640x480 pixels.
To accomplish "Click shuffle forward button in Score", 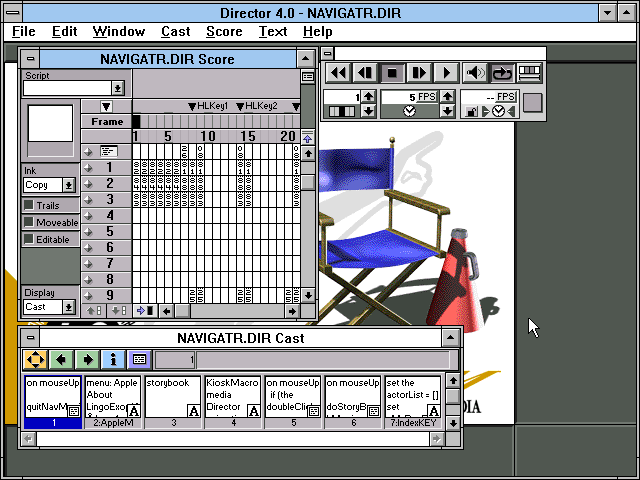I will point(119,311).
